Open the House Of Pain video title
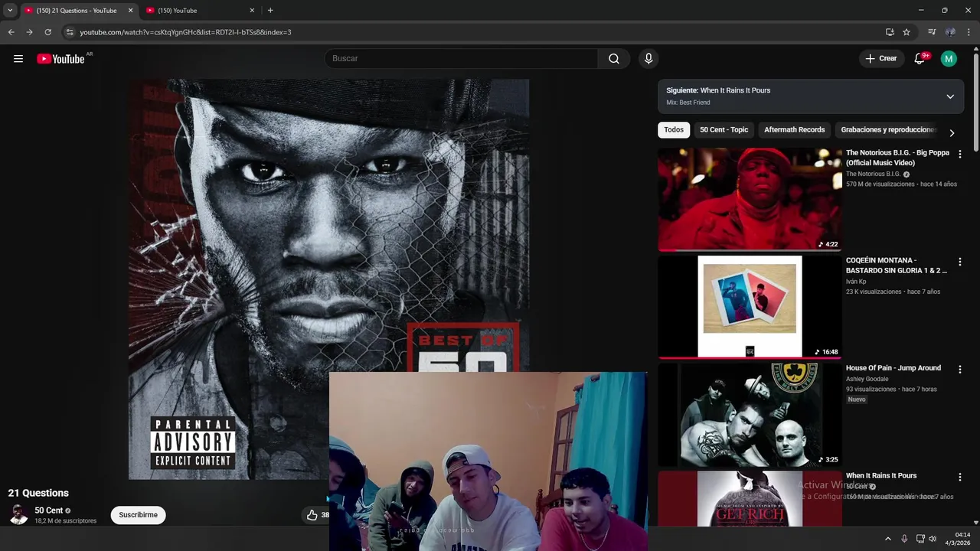The height and width of the screenshot is (551, 980). tap(893, 368)
